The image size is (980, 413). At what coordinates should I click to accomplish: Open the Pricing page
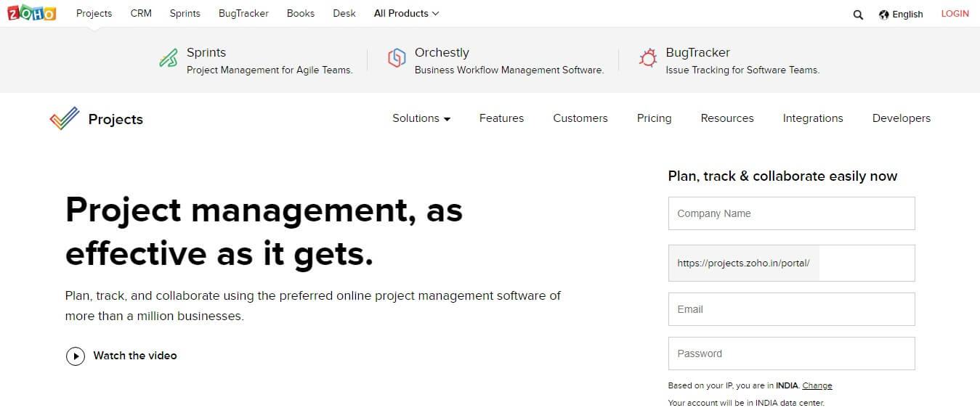pyautogui.click(x=655, y=118)
